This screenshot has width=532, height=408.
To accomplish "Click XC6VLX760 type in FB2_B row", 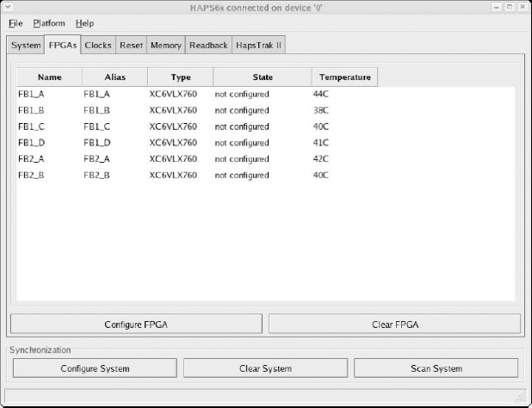I will (173, 175).
